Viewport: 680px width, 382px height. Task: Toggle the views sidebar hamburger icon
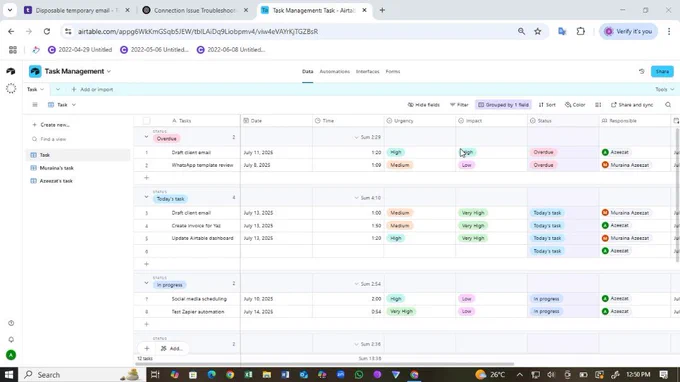click(35, 104)
